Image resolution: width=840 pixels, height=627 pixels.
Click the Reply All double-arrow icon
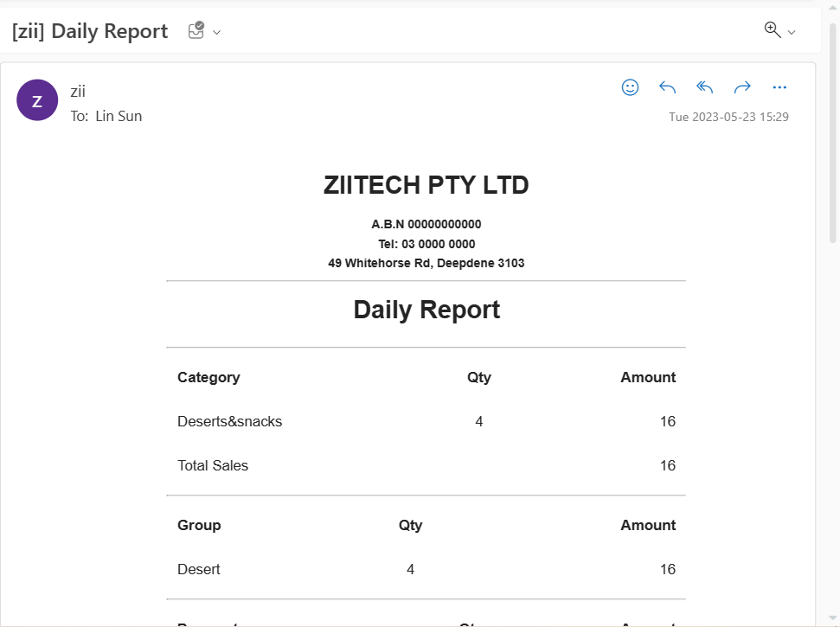pos(705,87)
